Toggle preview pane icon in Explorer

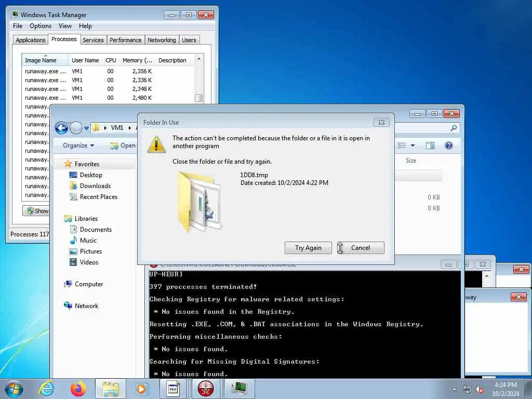click(x=430, y=145)
